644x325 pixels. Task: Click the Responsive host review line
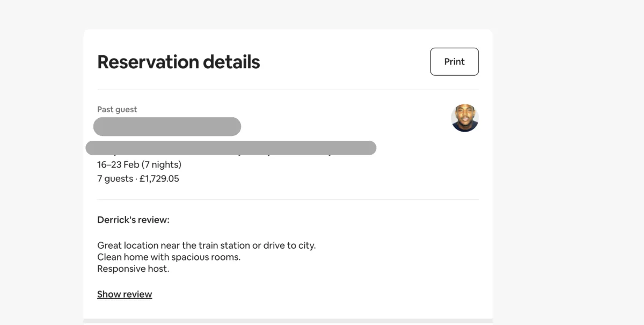pyautogui.click(x=133, y=269)
